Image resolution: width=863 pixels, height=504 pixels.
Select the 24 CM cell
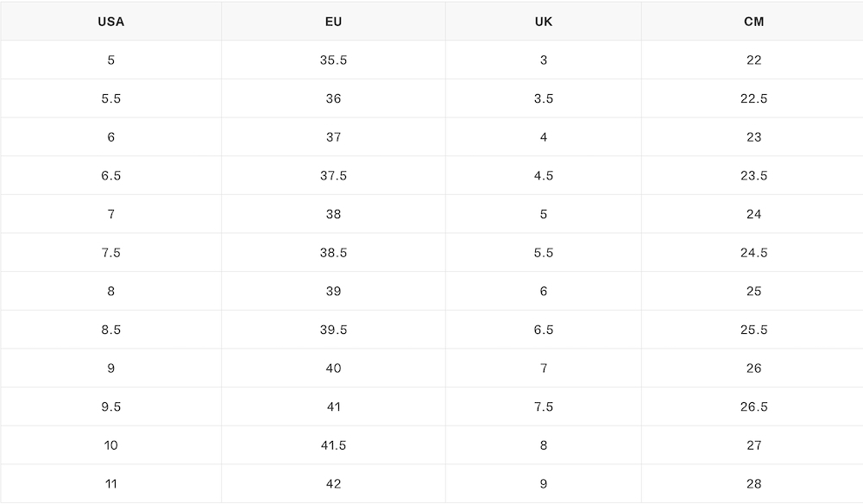click(753, 214)
